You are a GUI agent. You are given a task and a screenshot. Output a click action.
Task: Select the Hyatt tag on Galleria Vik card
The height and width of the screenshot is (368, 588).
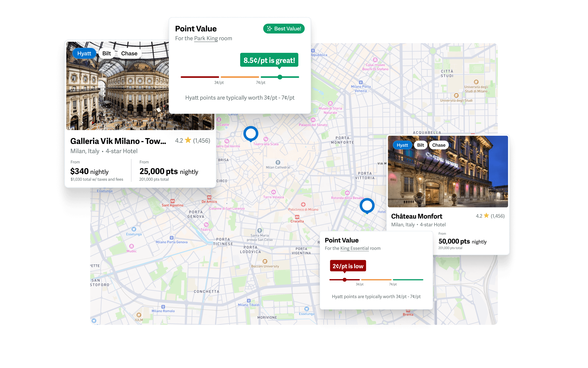coord(84,53)
